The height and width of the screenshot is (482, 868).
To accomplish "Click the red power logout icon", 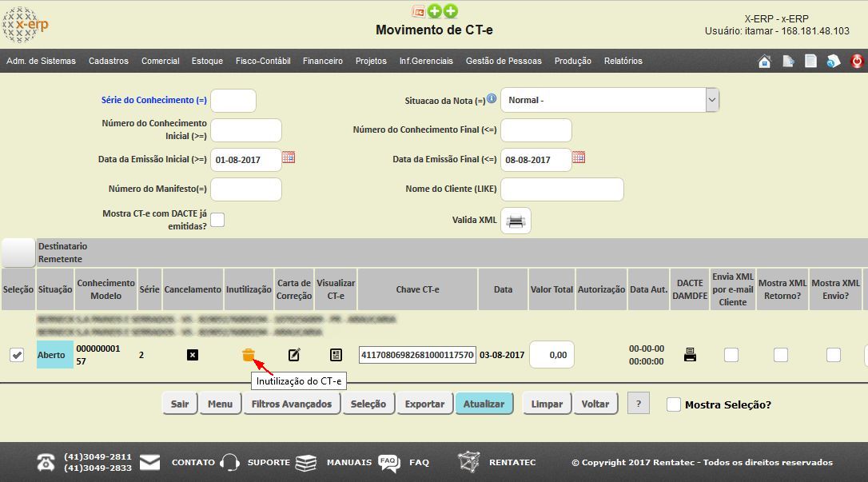I will [856, 61].
